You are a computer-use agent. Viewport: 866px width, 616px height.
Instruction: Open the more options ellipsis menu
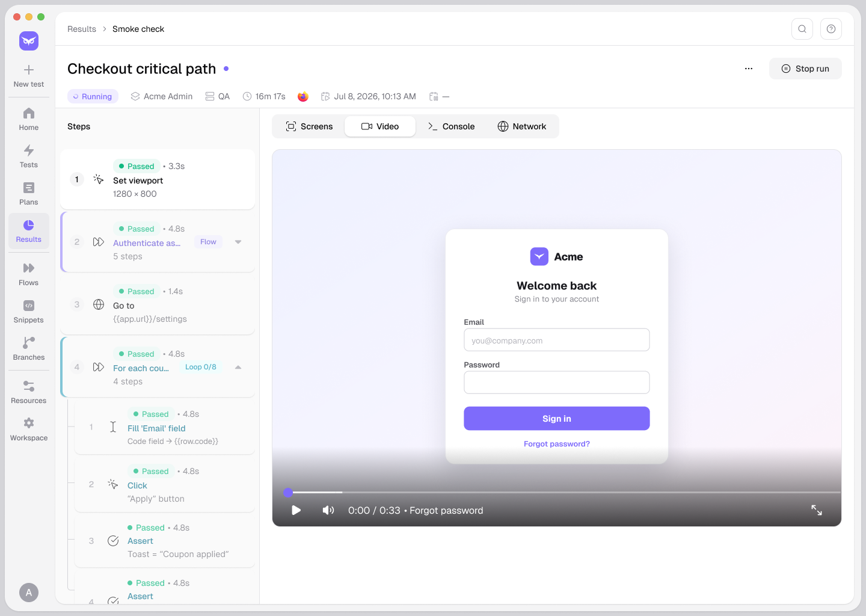click(749, 69)
